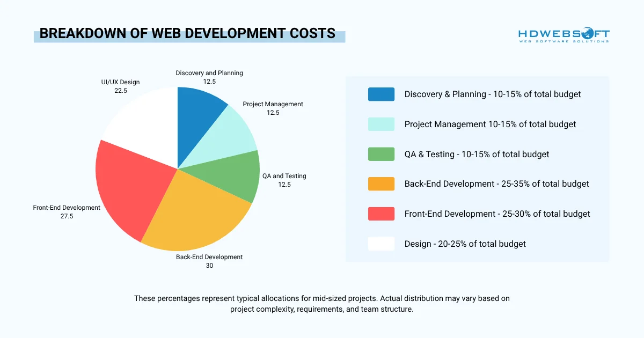
Task: Select the red Front-End Development legend swatch
Action: 381,214
